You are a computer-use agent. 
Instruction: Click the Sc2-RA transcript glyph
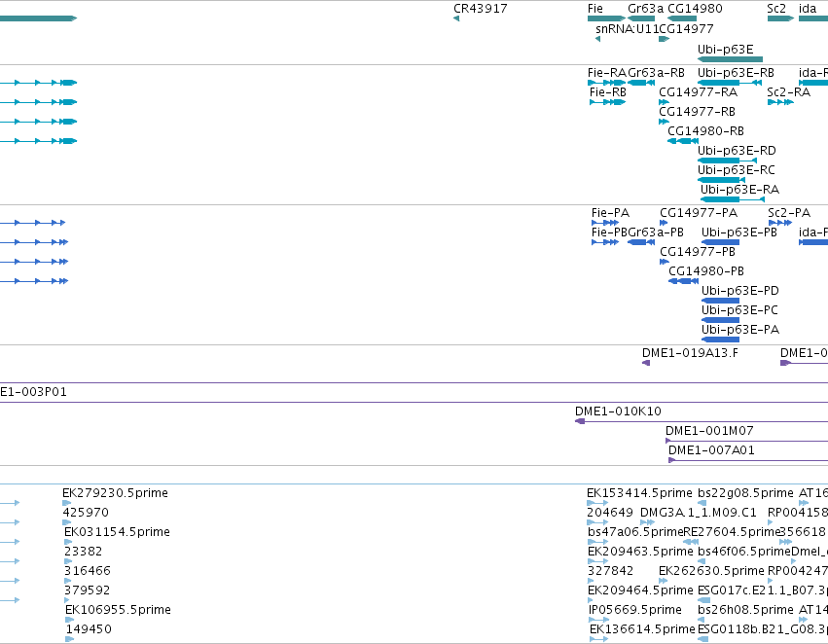(780, 102)
